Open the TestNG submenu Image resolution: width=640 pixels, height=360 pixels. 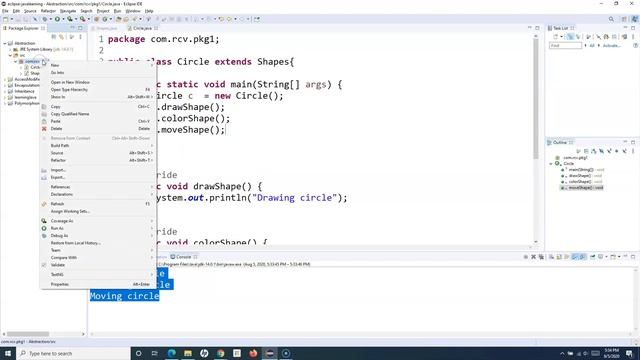[98, 274]
